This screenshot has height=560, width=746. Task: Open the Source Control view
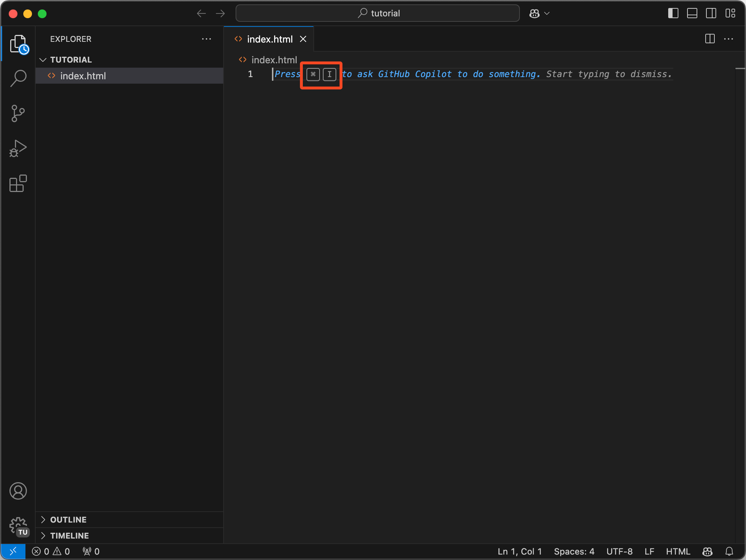(x=18, y=113)
